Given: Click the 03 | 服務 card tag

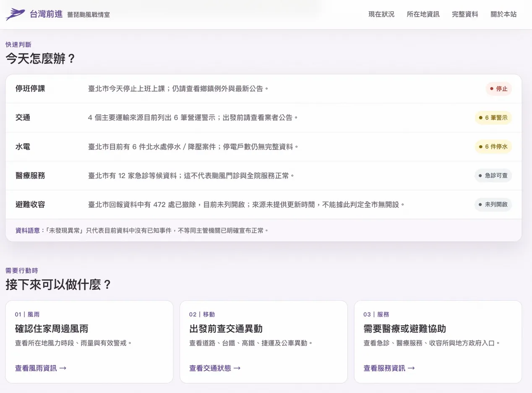Looking at the screenshot, I should pyautogui.click(x=376, y=314).
